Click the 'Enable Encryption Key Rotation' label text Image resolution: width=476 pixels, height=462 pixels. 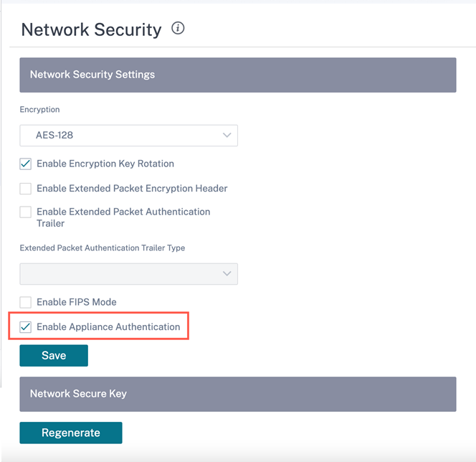105,164
